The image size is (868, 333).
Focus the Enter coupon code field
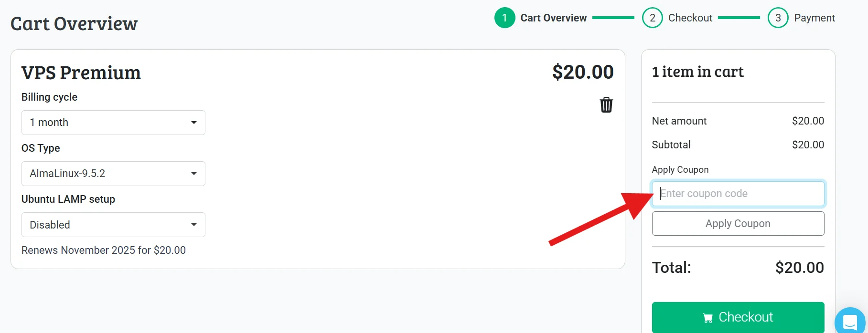coord(738,194)
